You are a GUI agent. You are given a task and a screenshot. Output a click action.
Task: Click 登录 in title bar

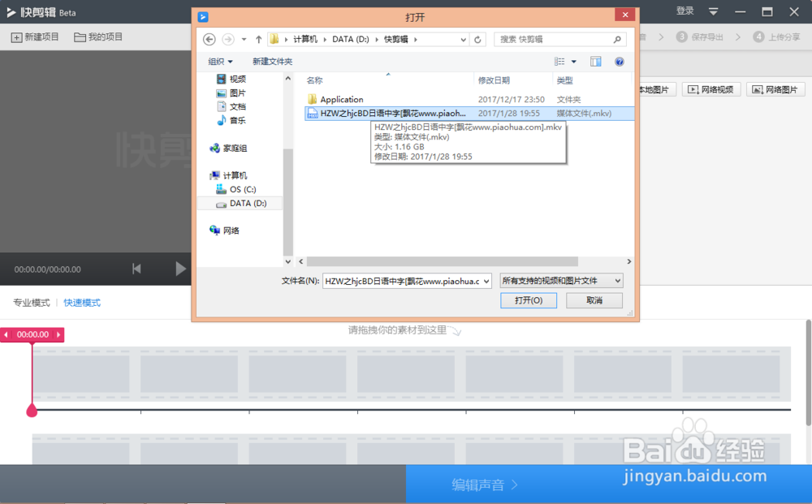coord(685,11)
